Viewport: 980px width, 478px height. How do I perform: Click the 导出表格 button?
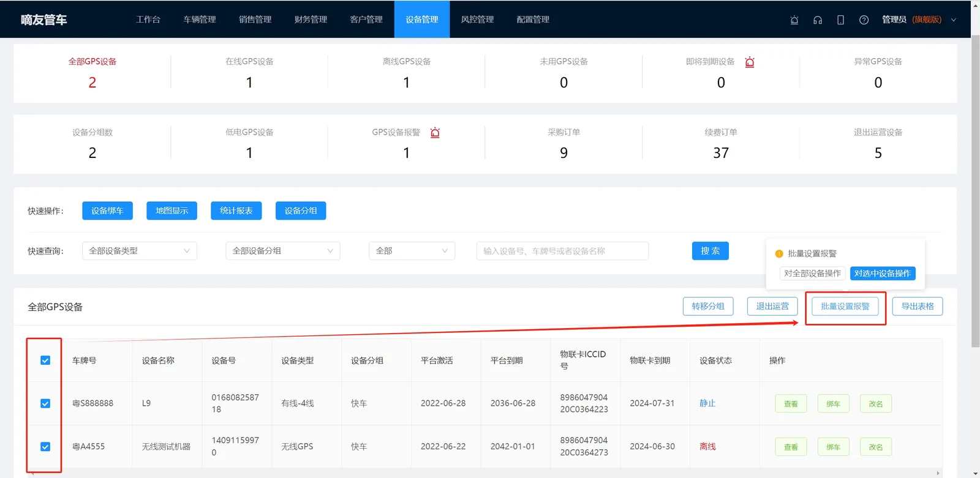pos(918,306)
